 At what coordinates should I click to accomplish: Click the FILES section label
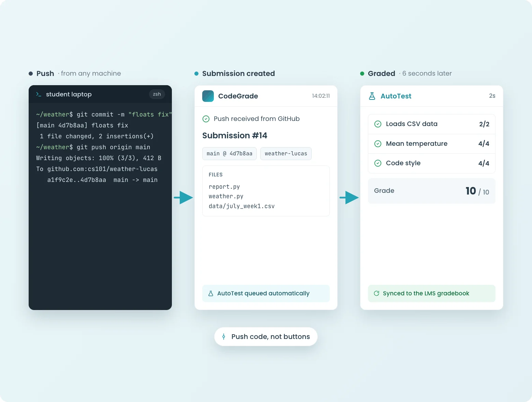[x=216, y=175]
